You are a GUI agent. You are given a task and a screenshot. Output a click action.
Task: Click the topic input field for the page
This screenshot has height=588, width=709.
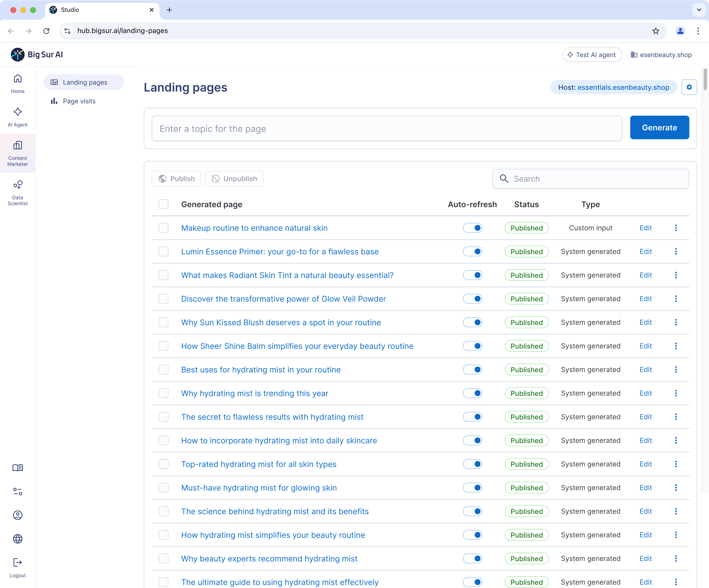coord(387,128)
